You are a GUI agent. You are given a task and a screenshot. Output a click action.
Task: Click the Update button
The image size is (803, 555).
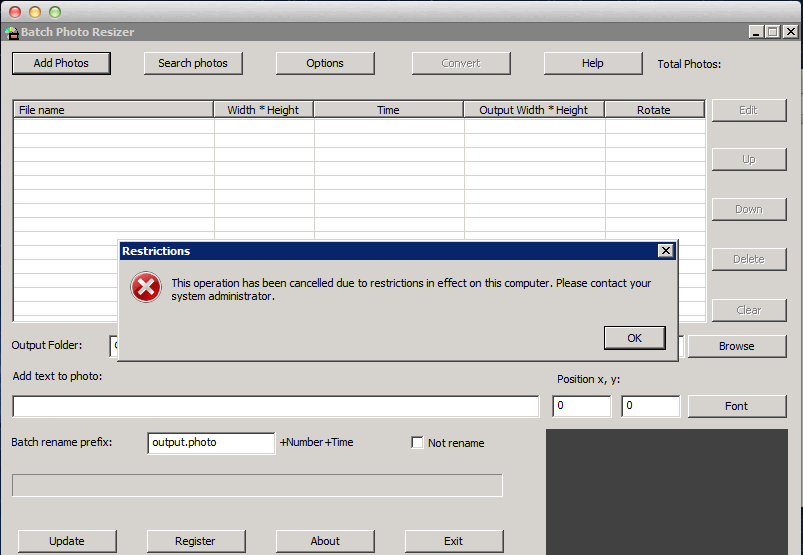pos(67,541)
